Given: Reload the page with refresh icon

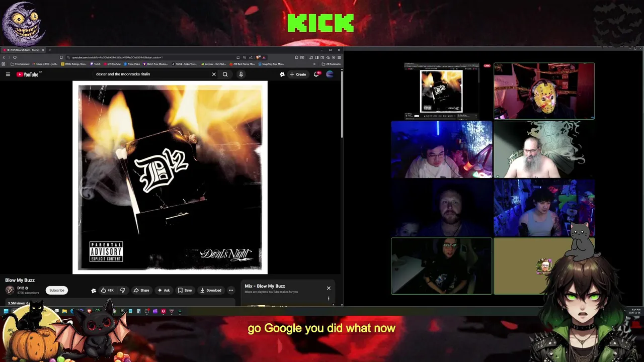Looking at the screenshot, I should 15,57.
